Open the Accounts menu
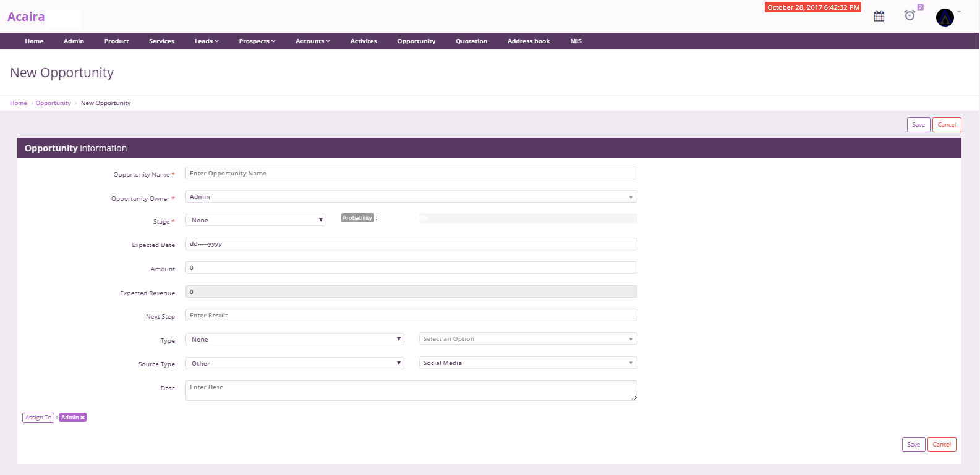Image resolution: width=980 pixels, height=475 pixels. coord(312,41)
